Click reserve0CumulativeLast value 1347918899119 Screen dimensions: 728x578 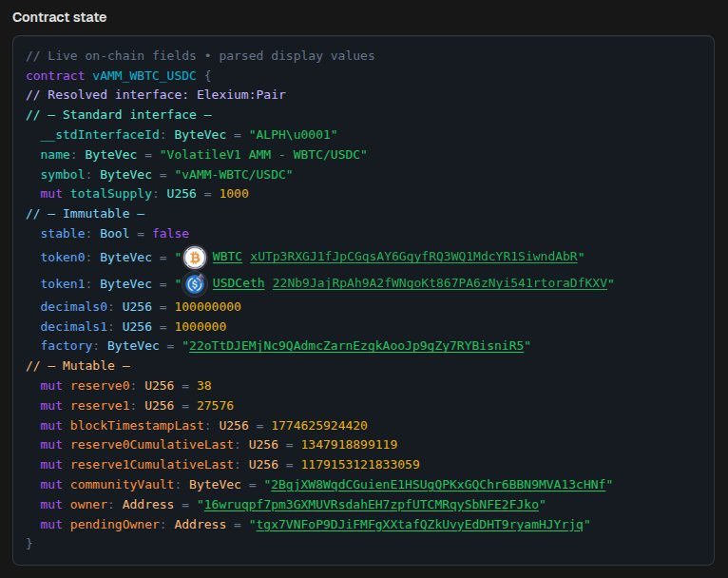[x=349, y=445]
